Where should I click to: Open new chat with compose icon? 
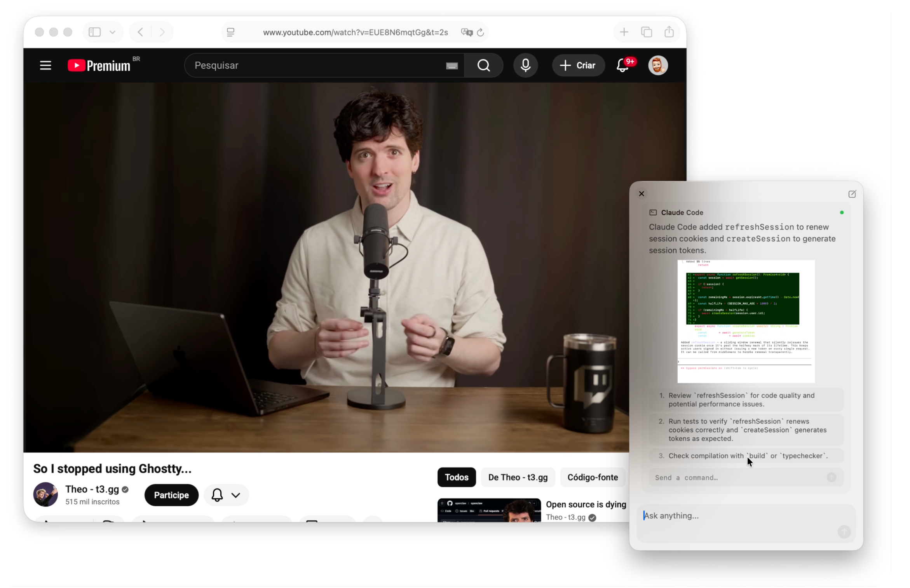[852, 194]
